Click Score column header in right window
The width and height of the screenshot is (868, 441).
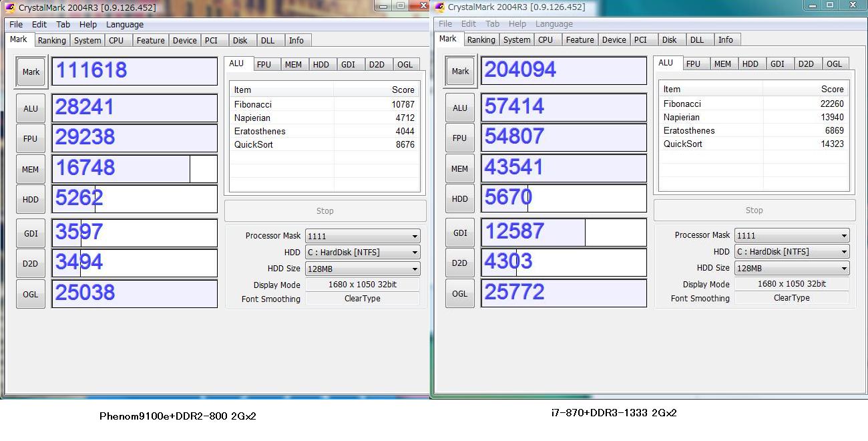[806, 89]
